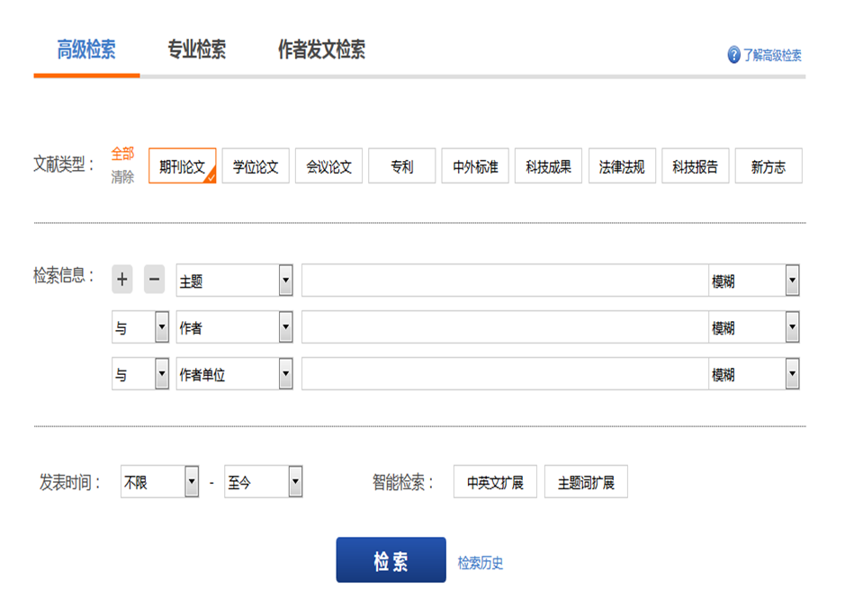Click the plus icon to add search row

(122, 279)
